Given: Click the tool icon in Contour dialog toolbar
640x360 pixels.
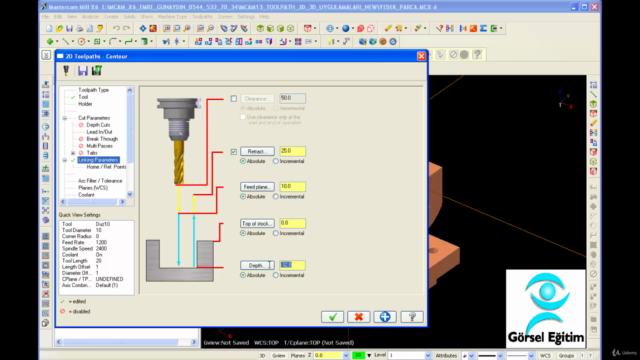Looking at the screenshot, I should 66,71.
